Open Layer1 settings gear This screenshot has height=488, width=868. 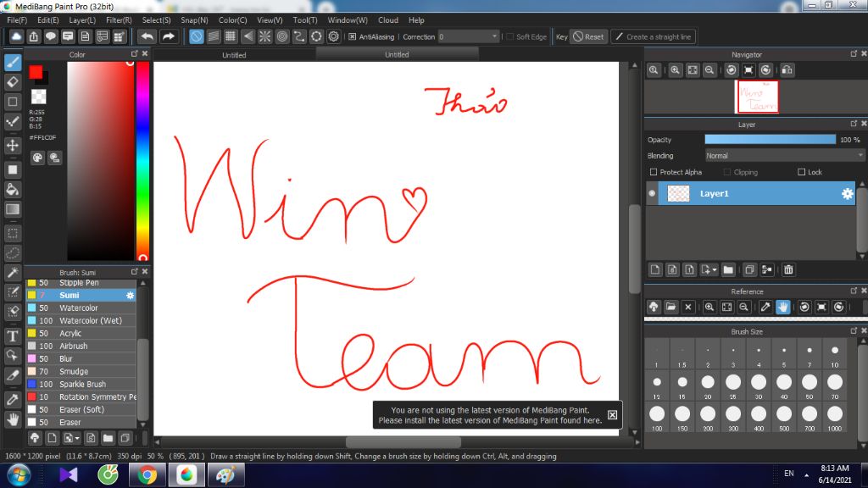[847, 194]
